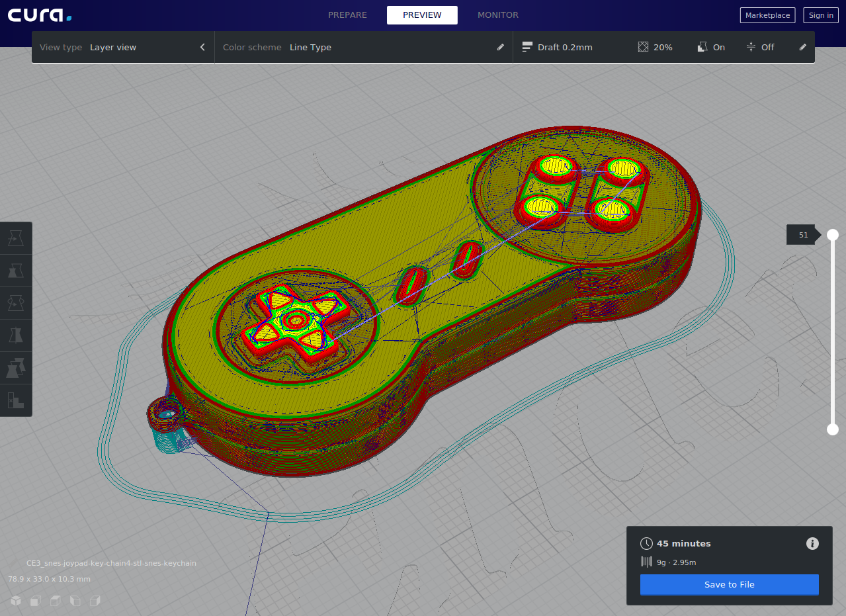Expand the Color scheme Line Type panel
The image size is (846, 616).
coord(500,48)
